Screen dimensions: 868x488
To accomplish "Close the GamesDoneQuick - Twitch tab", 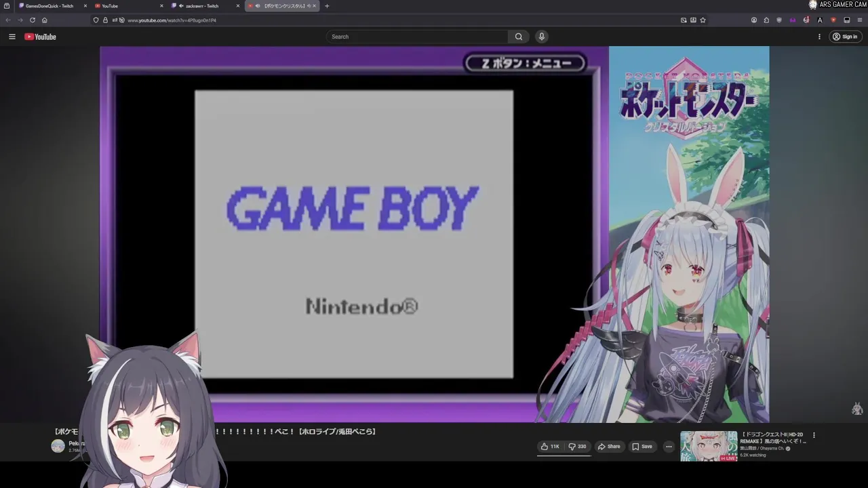I will [85, 6].
